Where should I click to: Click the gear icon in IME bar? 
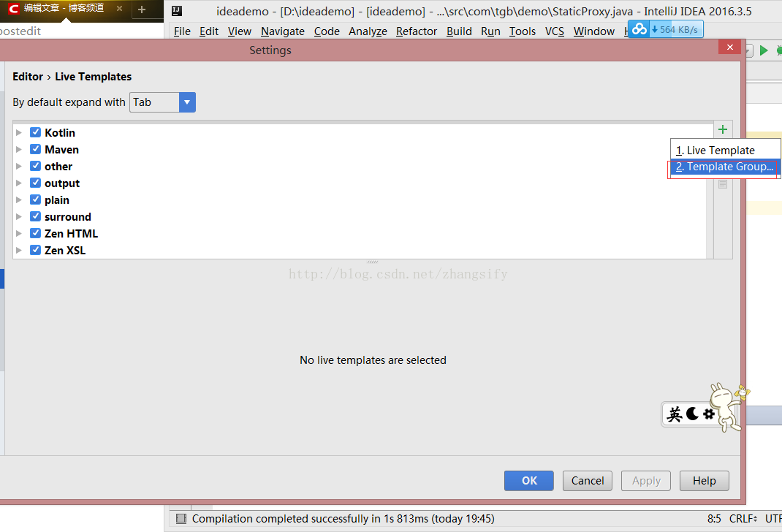click(x=709, y=414)
